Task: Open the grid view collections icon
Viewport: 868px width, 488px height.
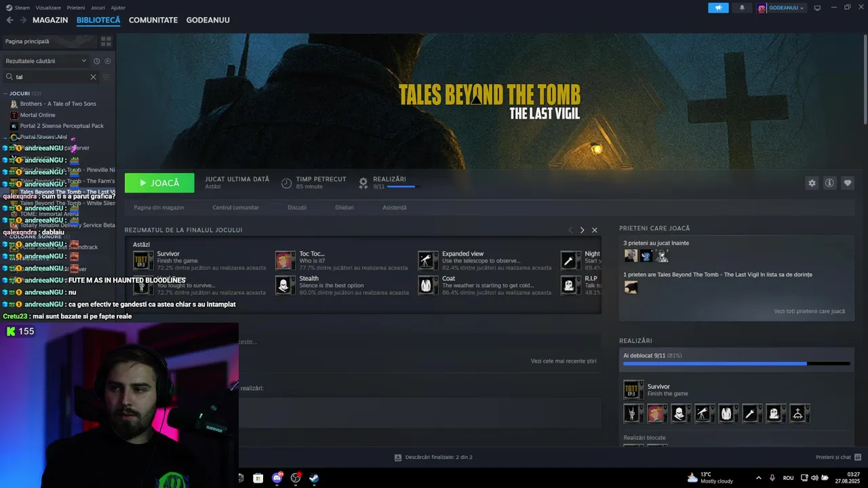Action: click(106, 41)
